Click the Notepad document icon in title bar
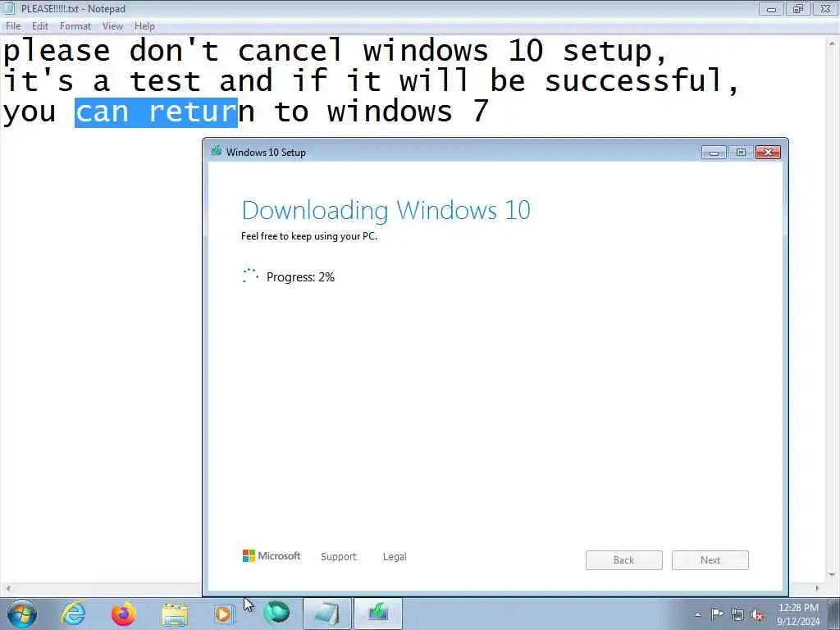Image resolution: width=840 pixels, height=630 pixels. point(9,8)
